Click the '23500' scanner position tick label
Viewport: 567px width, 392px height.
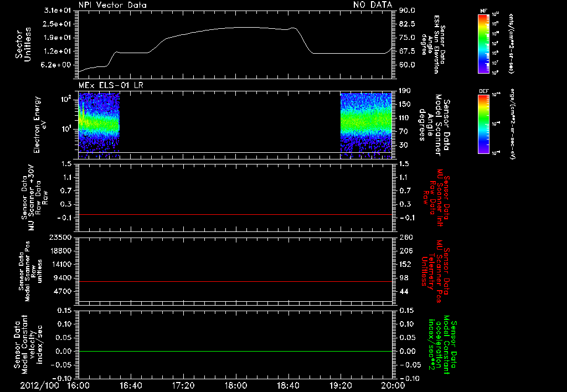[60, 238]
